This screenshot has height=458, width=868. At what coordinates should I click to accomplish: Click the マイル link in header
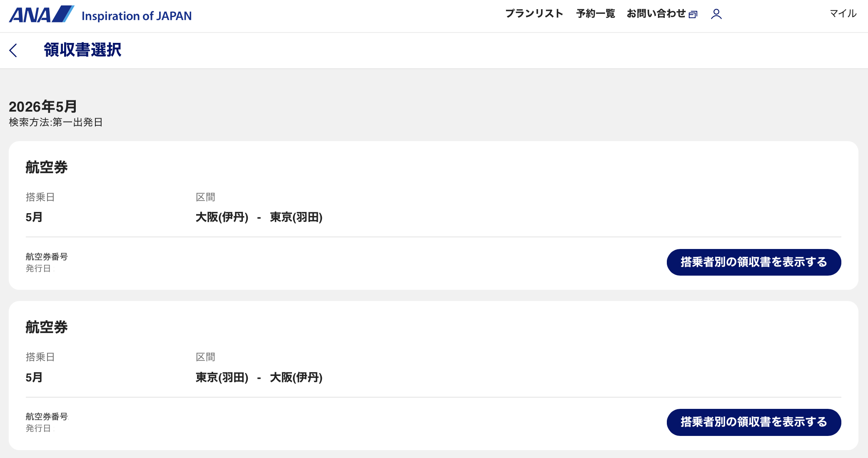843,14
